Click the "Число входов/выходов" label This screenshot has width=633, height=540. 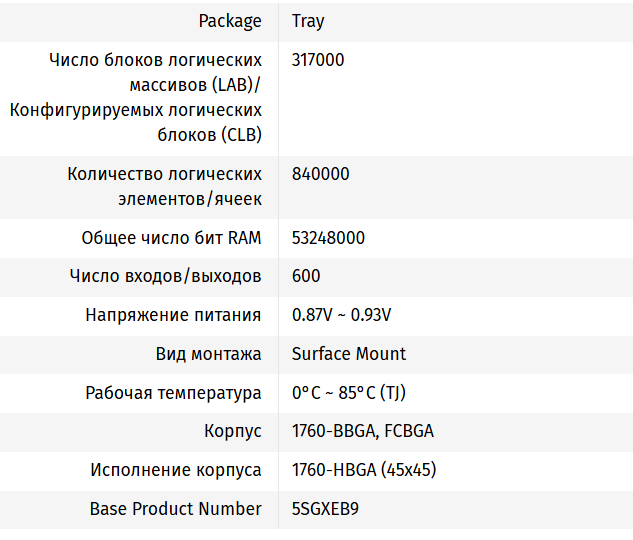[166, 276]
